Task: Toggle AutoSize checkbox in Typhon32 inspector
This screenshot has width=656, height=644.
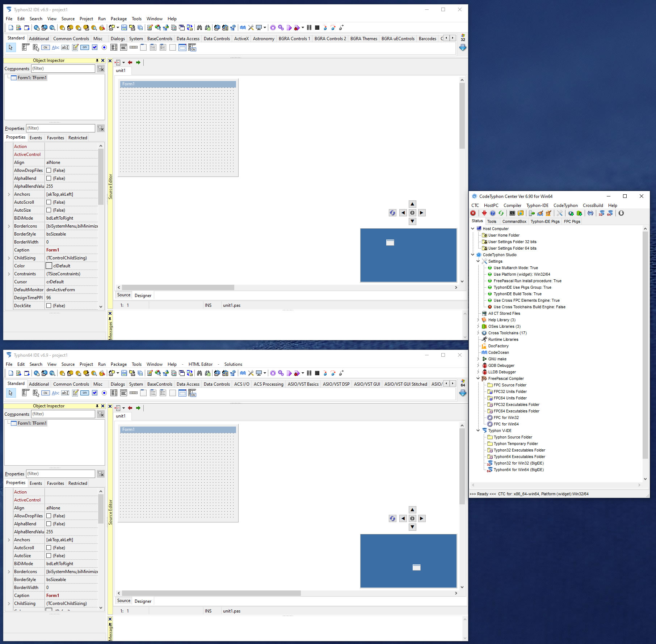Action: tap(49, 210)
